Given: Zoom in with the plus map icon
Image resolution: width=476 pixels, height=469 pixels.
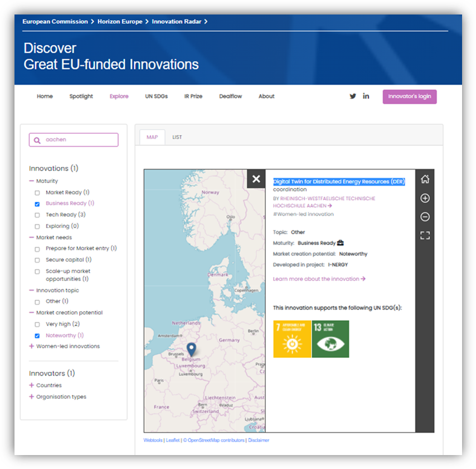Looking at the screenshot, I should tap(425, 198).
